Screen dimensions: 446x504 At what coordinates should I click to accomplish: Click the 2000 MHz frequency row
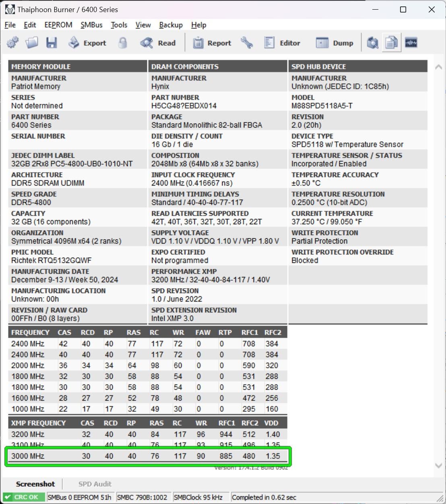148,366
